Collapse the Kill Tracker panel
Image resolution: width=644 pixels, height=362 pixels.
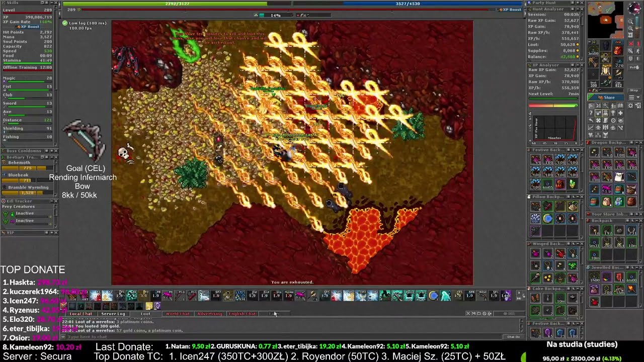(x=52, y=201)
